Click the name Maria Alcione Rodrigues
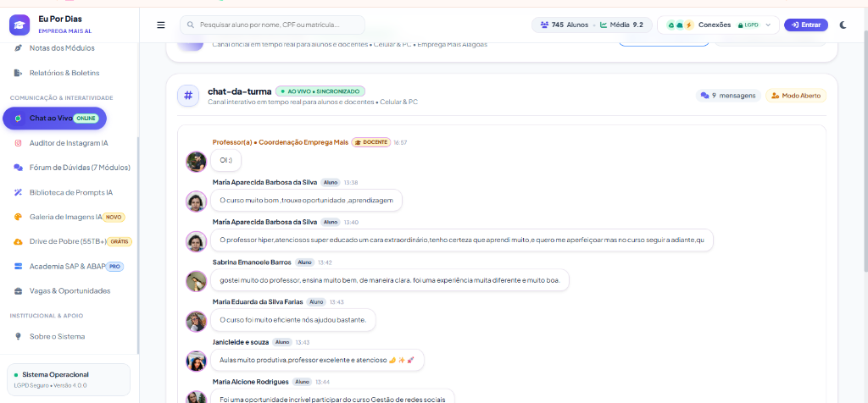Screen dimensions: 868x403 click(x=251, y=382)
